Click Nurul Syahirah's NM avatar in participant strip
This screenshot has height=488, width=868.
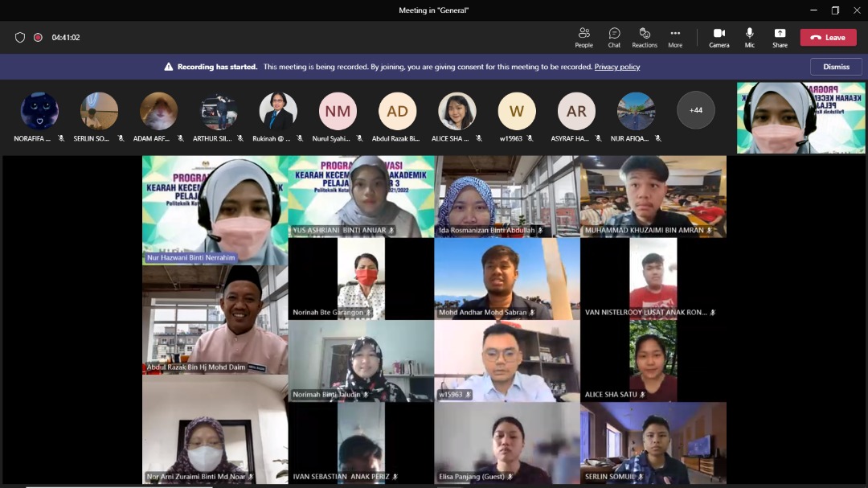338,110
